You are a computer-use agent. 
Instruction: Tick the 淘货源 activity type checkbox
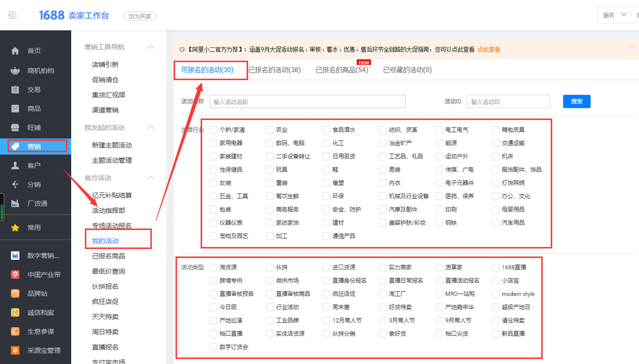tap(213, 267)
